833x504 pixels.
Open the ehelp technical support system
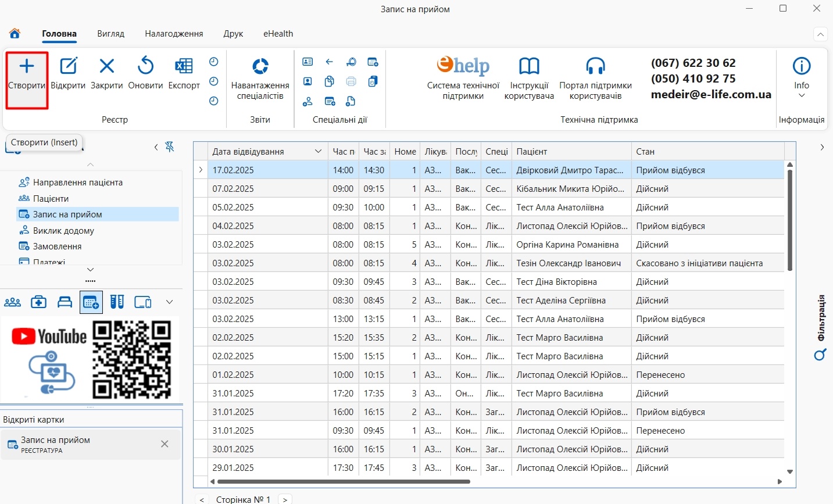[463, 78]
